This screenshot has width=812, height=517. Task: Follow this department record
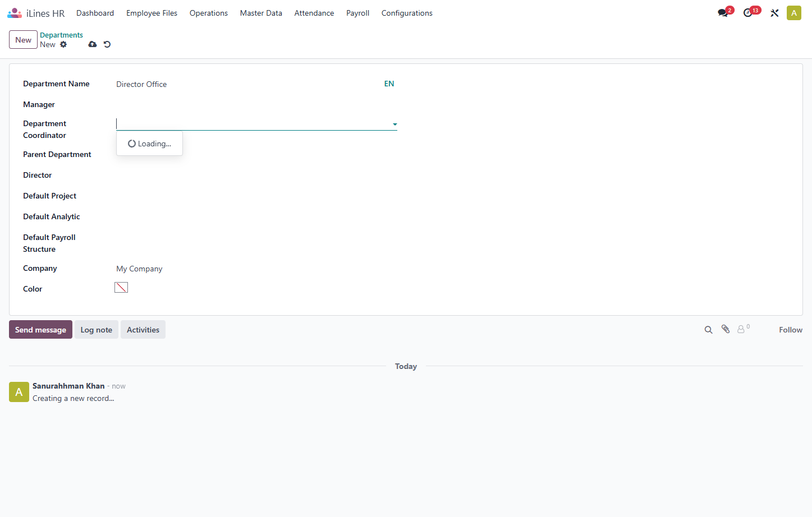[791, 330]
